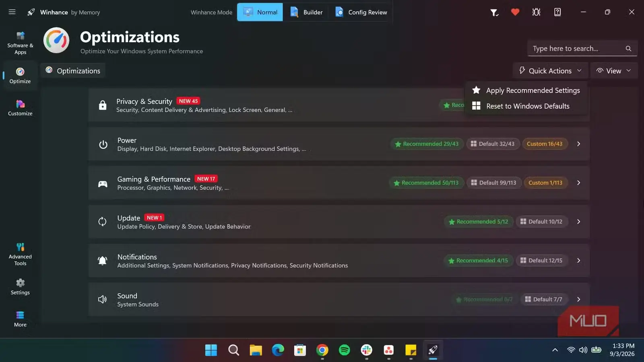The height and width of the screenshot is (362, 644).
Task: Open the Customize sidebar section
Action: [20, 108]
